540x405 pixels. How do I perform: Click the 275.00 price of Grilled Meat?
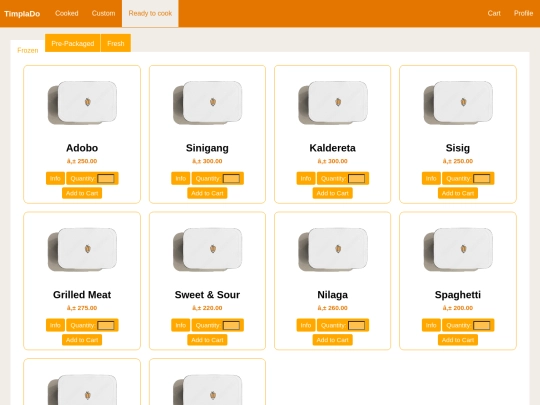[82, 308]
